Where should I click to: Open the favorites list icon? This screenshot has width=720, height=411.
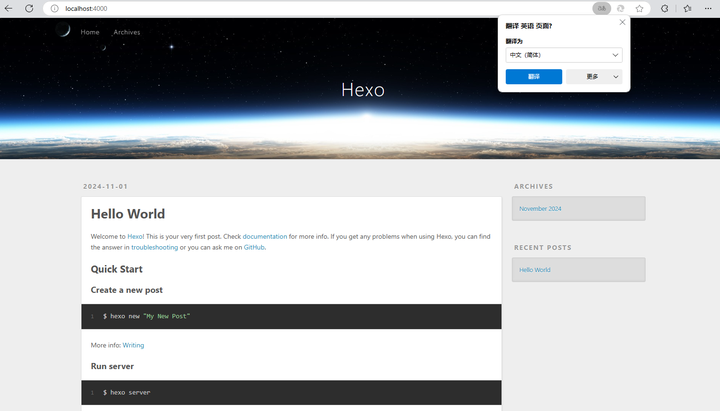coord(685,8)
